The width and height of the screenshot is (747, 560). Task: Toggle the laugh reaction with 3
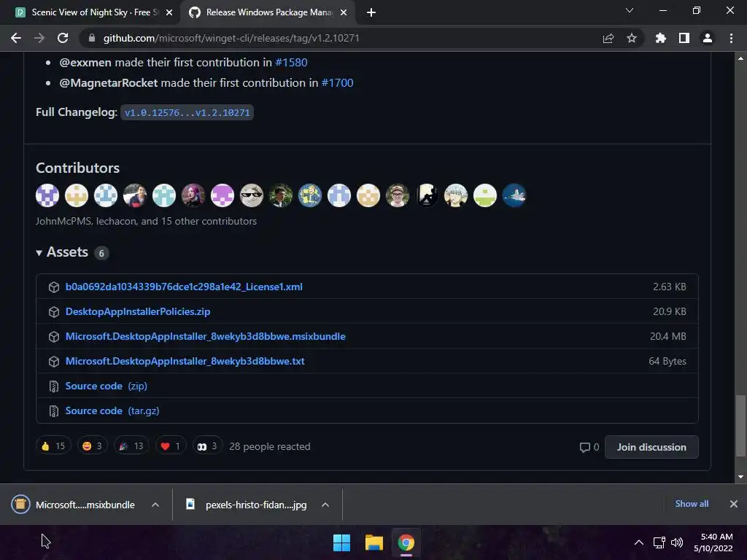point(93,446)
